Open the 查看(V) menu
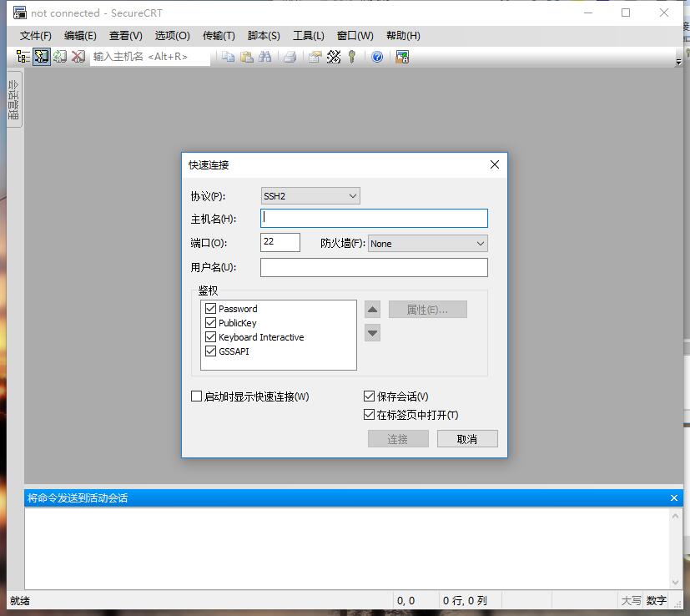The image size is (690, 616). click(126, 36)
